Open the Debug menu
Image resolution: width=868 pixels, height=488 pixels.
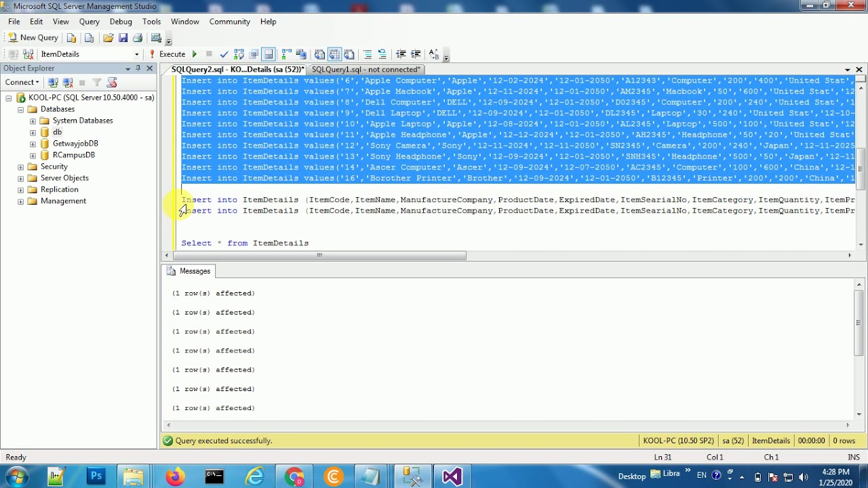pyautogui.click(x=121, y=22)
